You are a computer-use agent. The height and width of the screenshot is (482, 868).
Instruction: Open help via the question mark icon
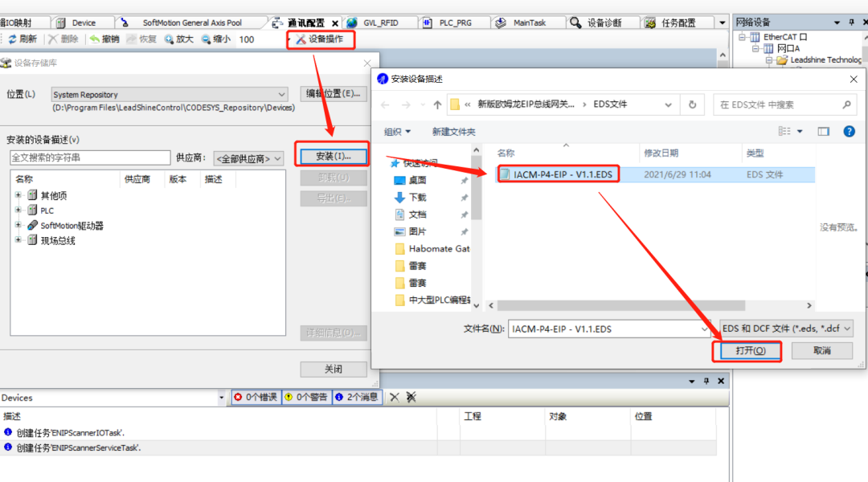click(850, 131)
